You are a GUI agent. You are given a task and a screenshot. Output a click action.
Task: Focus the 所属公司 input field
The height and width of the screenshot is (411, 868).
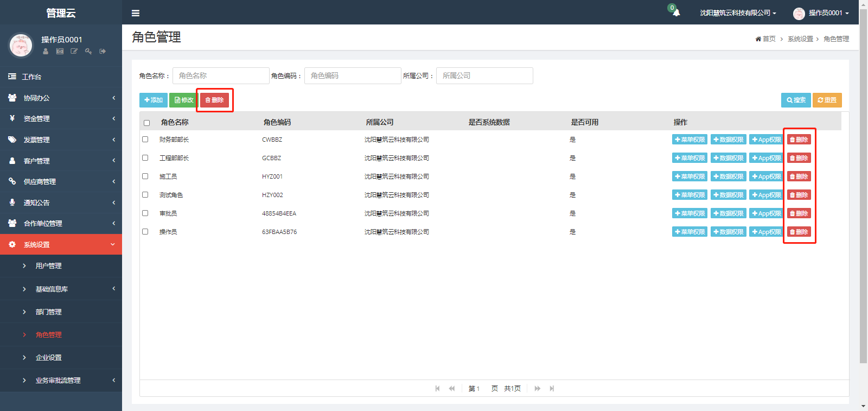pos(484,75)
